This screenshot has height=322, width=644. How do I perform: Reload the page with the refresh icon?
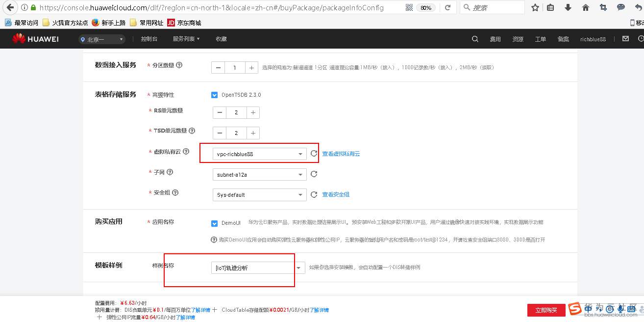click(x=448, y=7)
